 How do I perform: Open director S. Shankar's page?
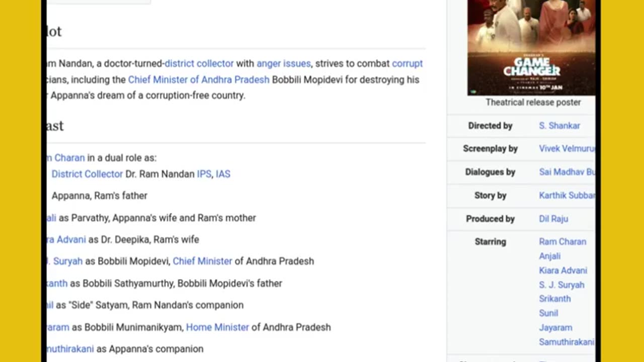pyautogui.click(x=559, y=126)
